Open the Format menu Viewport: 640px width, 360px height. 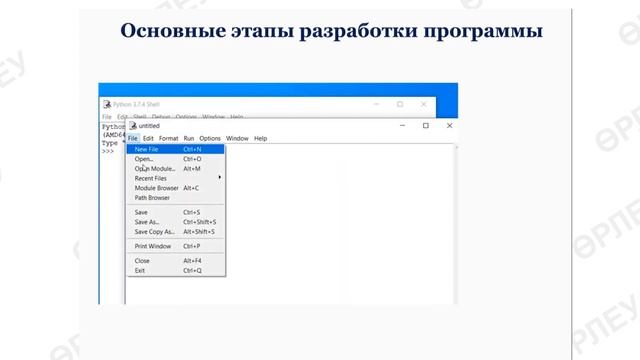(x=169, y=138)
